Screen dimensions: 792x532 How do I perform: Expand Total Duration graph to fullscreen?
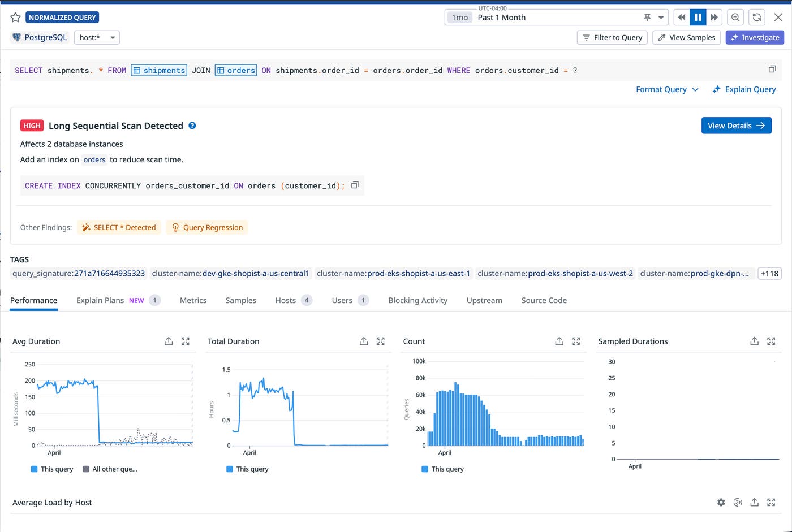(x=381, y=341)
